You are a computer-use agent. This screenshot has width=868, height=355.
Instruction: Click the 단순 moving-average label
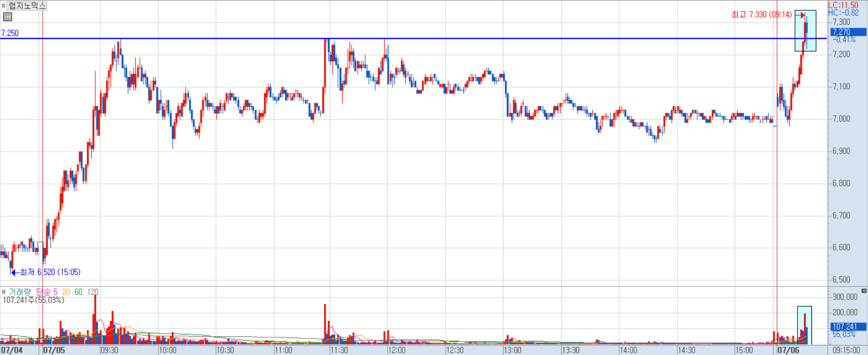(43, 292)
